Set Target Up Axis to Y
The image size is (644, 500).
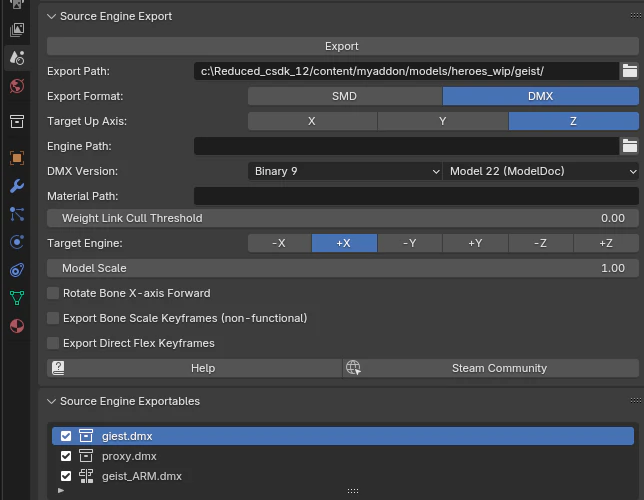(442, 121)
